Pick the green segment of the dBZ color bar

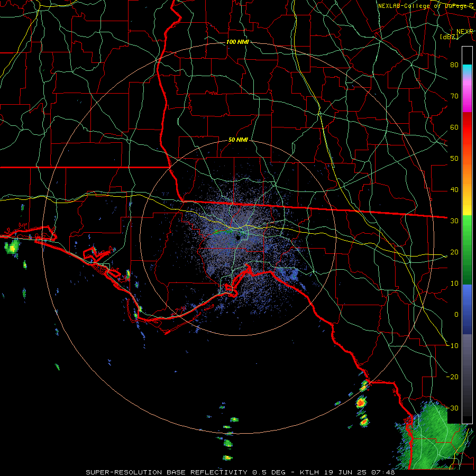(467, 250)
